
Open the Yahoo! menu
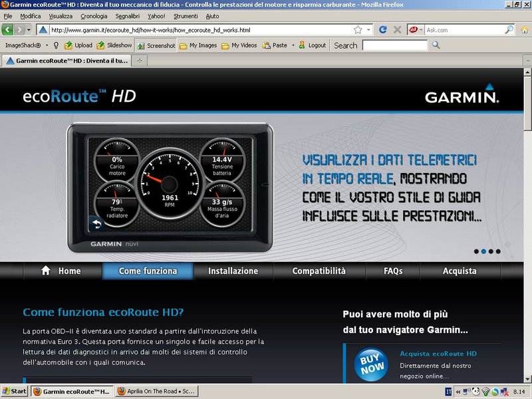(156, 16)
